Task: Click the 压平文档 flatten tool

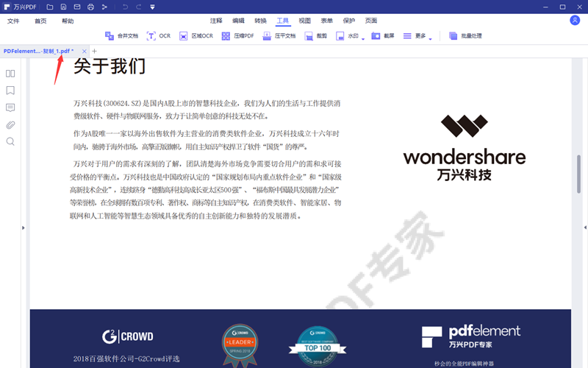Action: 279,35
